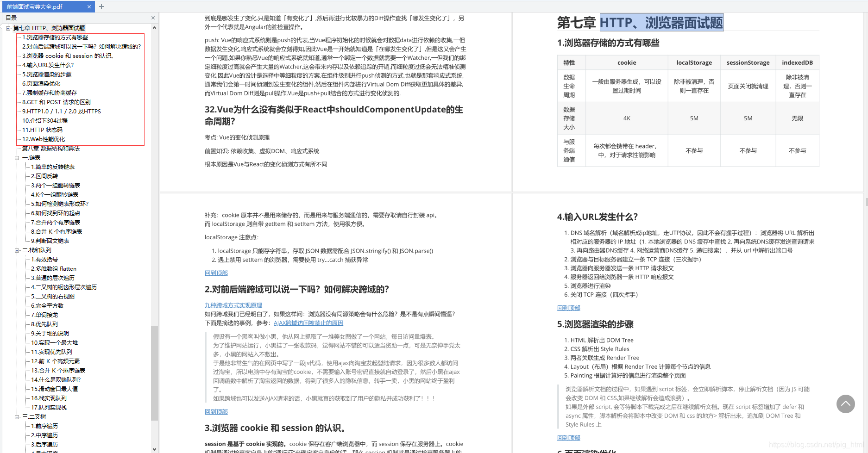Collapse the 第七章 HTTP、浏览器面试题 node
The width and height of the screenshot is (868, 453).
(x=7, y=28)
